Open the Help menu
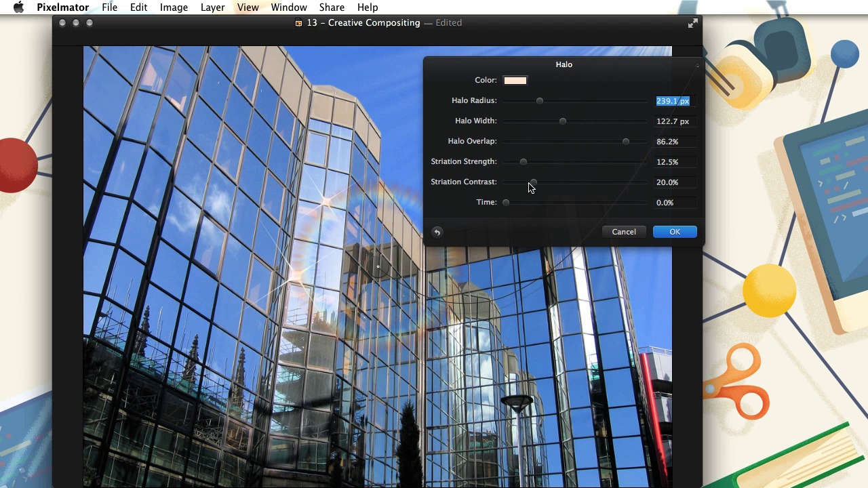Screen dimensions: 868x488 [x=368, y=7]
